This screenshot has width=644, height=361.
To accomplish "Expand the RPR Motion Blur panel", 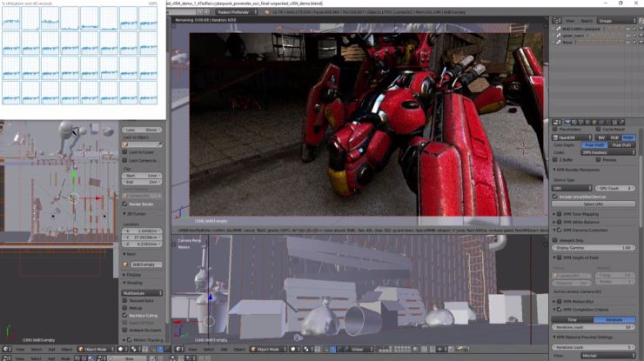I will tap(578, 301).
